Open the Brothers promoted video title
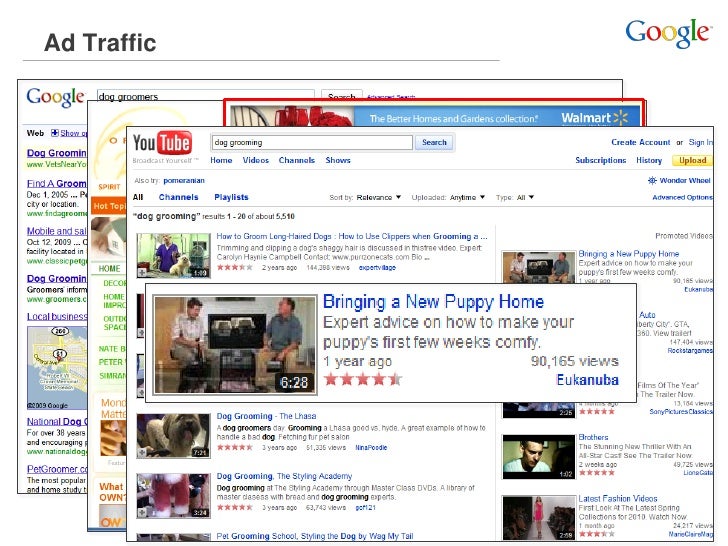The height and width of the screenshot is (546, 728). pyautogui.click(x=593, y=437)
